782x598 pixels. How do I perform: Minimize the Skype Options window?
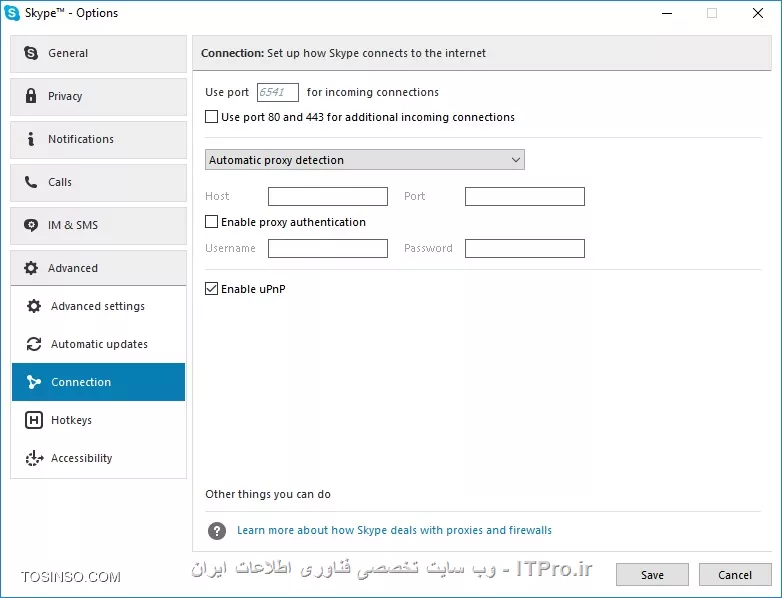point(667,13)
